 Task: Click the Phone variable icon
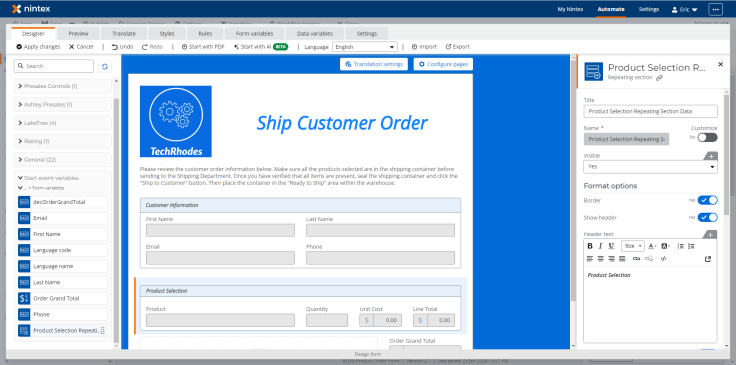(x=24, y=314)
